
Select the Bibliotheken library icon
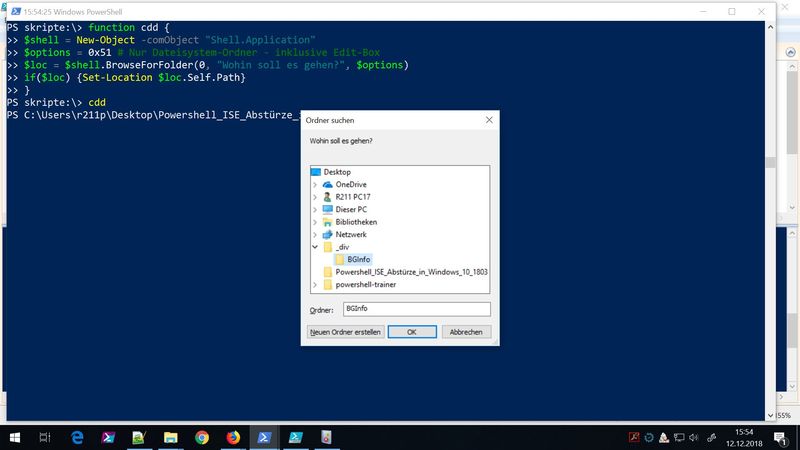pos(328,222)
